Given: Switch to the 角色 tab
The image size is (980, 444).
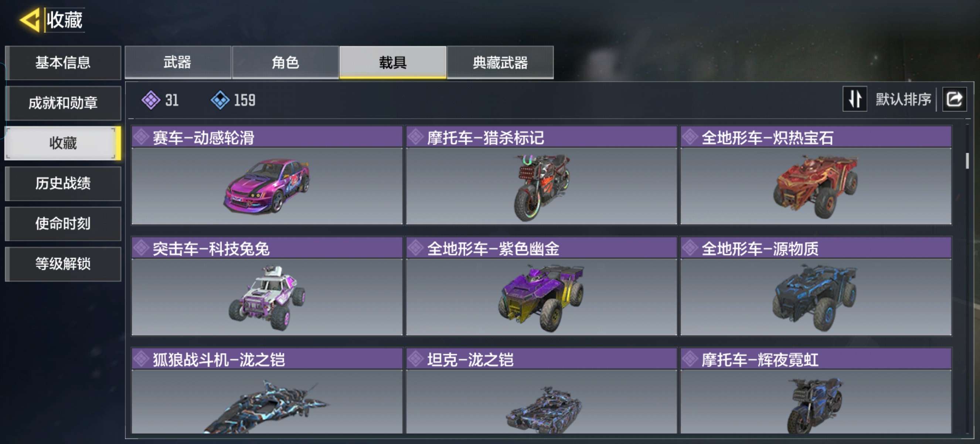Looking at the screenshot, I should point(285,63).
